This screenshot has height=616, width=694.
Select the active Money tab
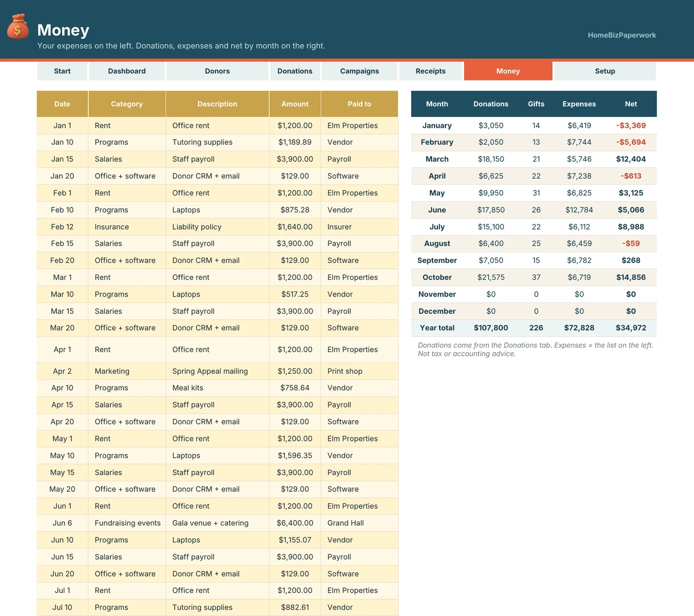point(508,71)
